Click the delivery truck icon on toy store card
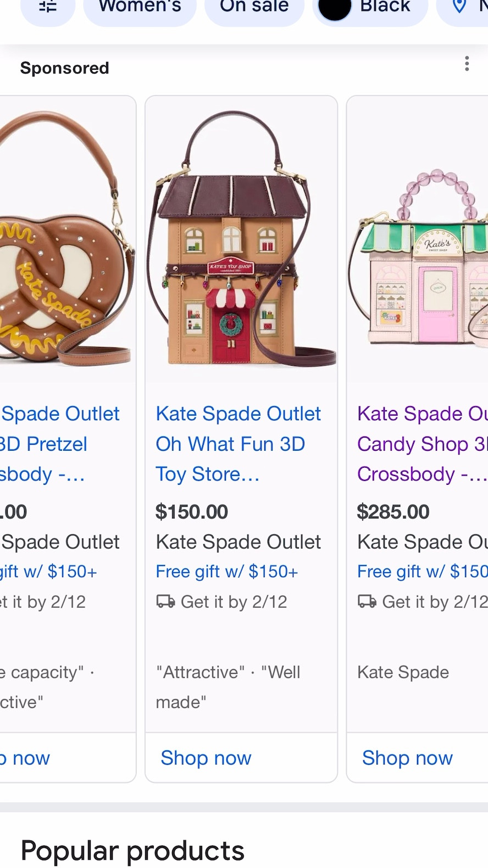Viewport: 488px width, 868px height. click(165, 602)
